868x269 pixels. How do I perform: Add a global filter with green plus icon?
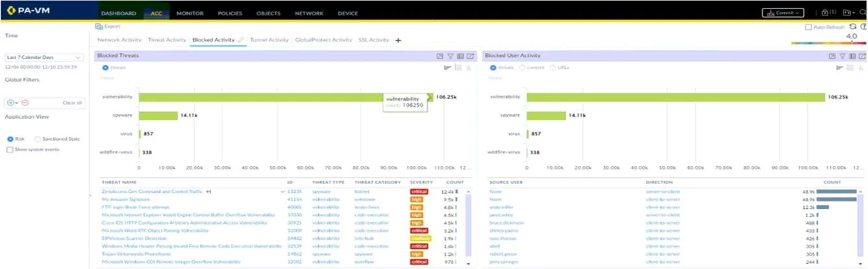point(10,102)
